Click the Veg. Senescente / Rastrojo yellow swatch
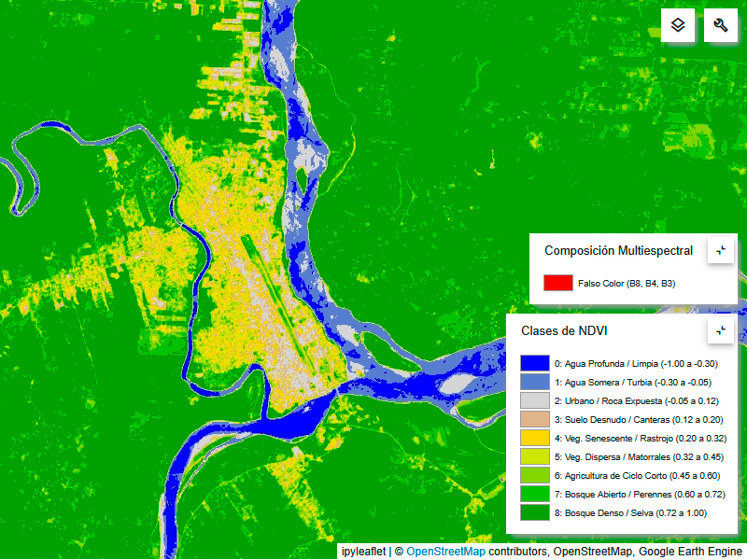The width and height of the screenshot is (747, 560). click(534, 438)
